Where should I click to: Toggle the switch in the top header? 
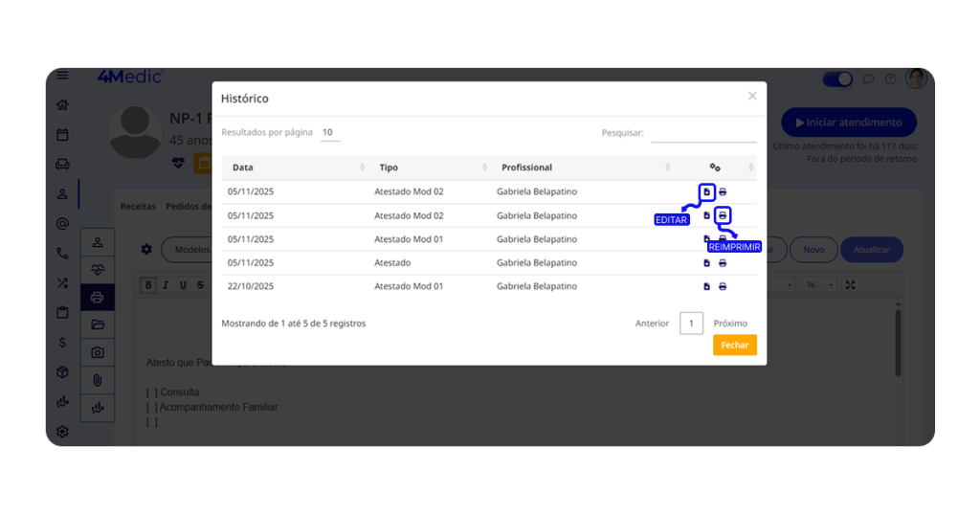837,79
